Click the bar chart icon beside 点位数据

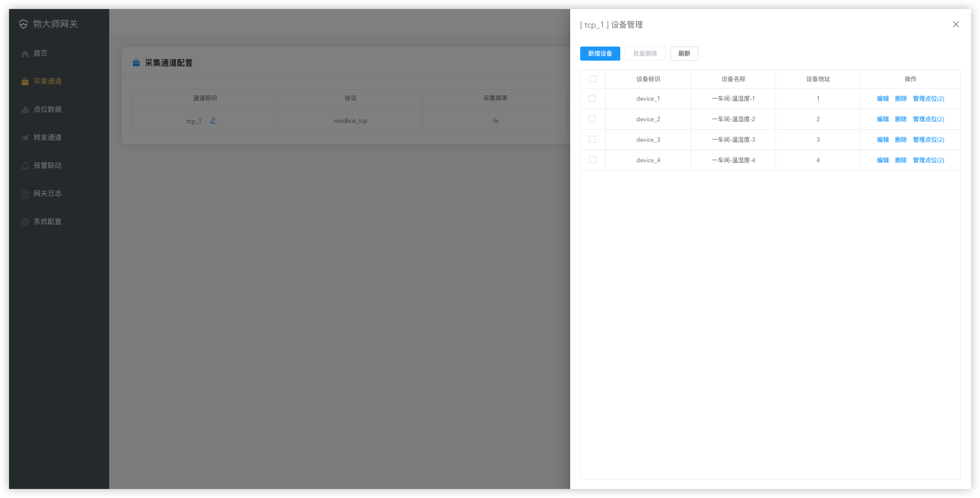pos(25,110)
